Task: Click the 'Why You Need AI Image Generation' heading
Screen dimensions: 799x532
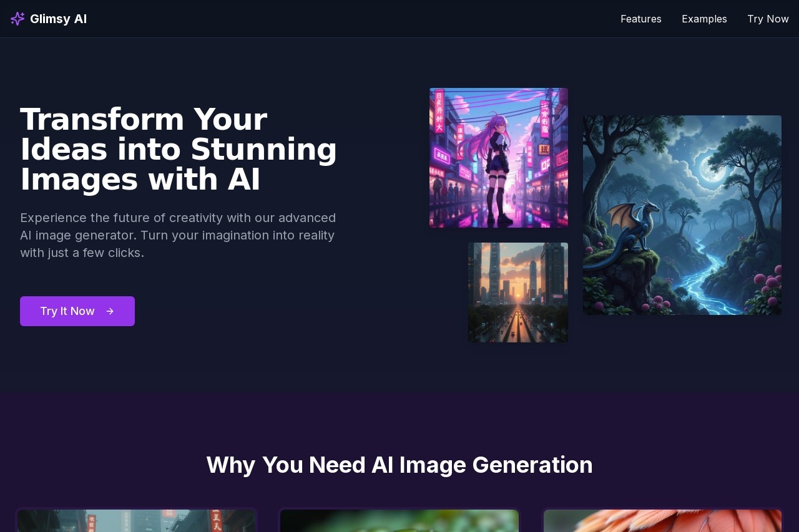Action: (399, 465)
